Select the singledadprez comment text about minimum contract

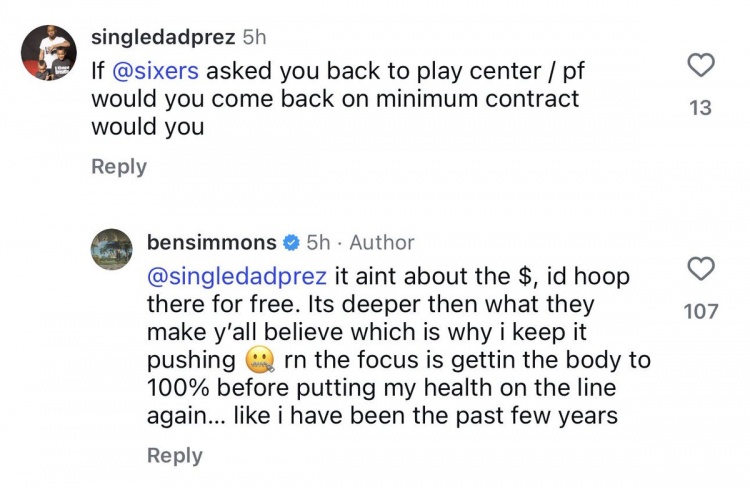[x=335, y=101]
